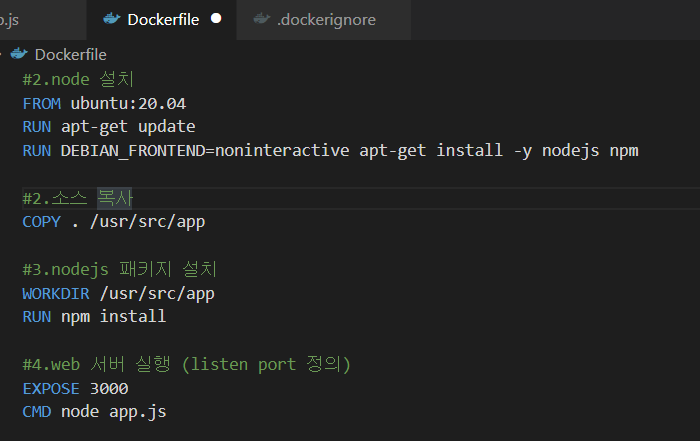700x441 pixels.
Task: Click the '#3.nodejs 패키지 설치' comment
Action: [x=120, y=270]
